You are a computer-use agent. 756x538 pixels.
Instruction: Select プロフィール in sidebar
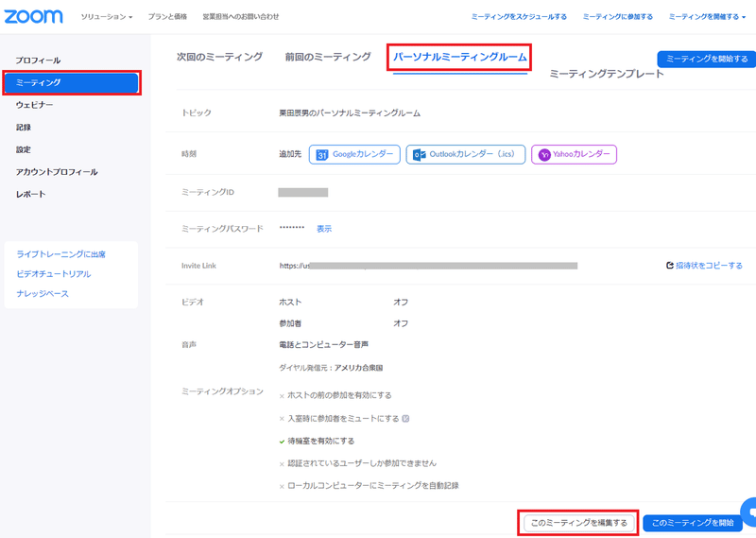tap(38, 61)
